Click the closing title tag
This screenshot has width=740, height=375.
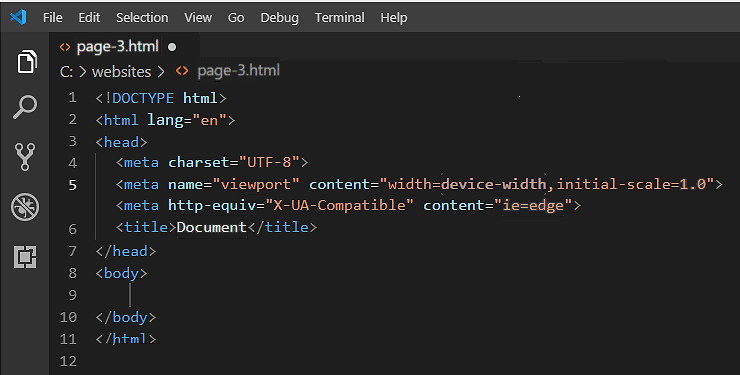tap(282, 227)
